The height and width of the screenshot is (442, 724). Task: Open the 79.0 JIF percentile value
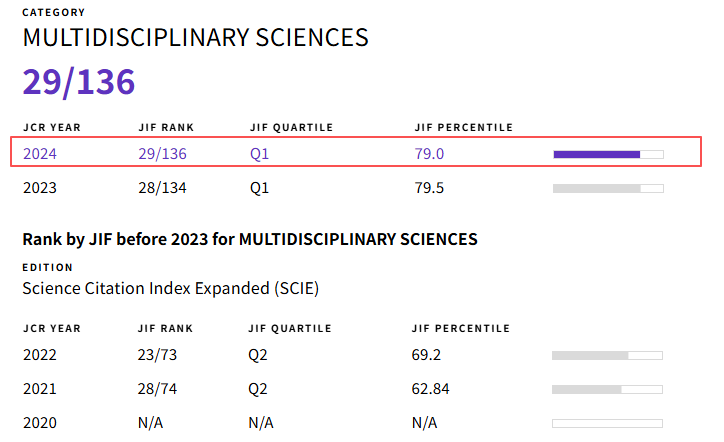429,153
